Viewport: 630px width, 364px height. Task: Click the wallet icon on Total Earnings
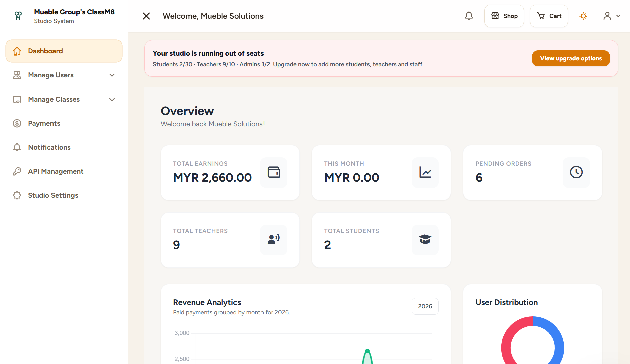274,172
